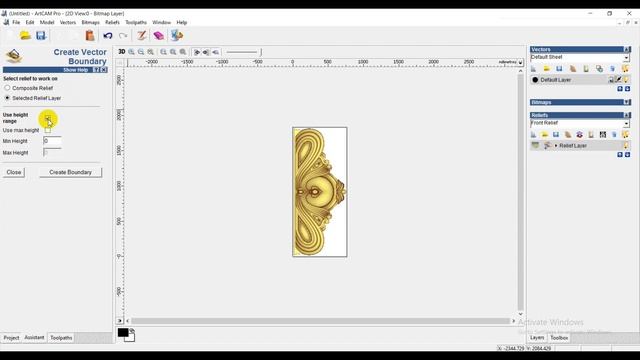Open vector layer with Vectors panel folder icon
The height and width of the screenshot is (360, 640).
[x=547, y=69]
